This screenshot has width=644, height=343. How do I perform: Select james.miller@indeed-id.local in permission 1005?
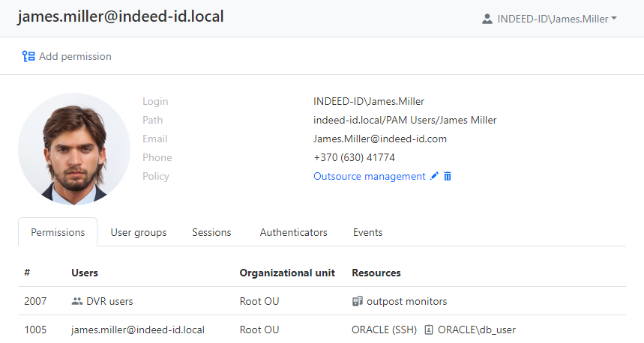coord(137,330)
